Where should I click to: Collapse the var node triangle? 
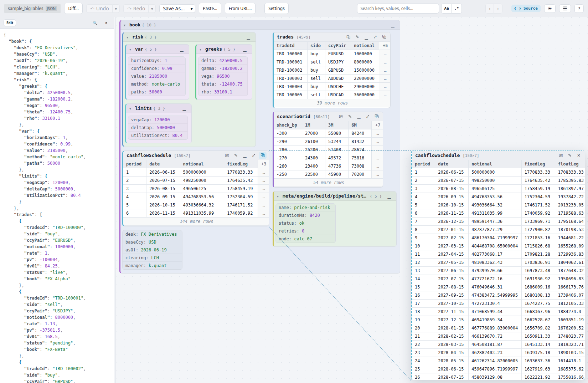[130, 49]
